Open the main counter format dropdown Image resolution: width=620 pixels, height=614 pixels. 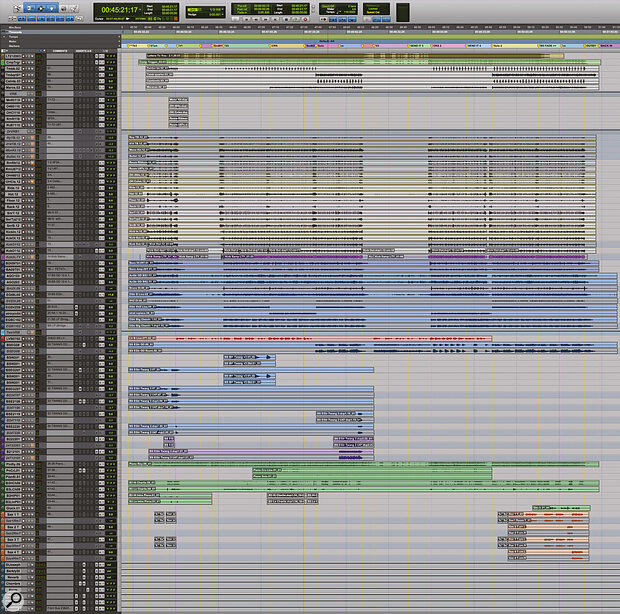[x=142, y=9]
